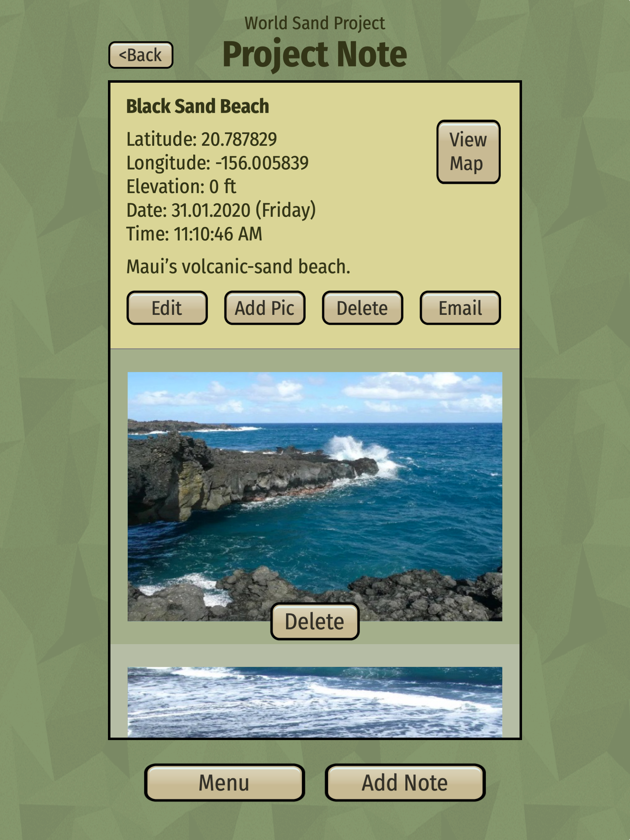Select the Elevation: 0 ft line
Image resolution: width=630 pixels, height=840 pixels.
(181, 186)
